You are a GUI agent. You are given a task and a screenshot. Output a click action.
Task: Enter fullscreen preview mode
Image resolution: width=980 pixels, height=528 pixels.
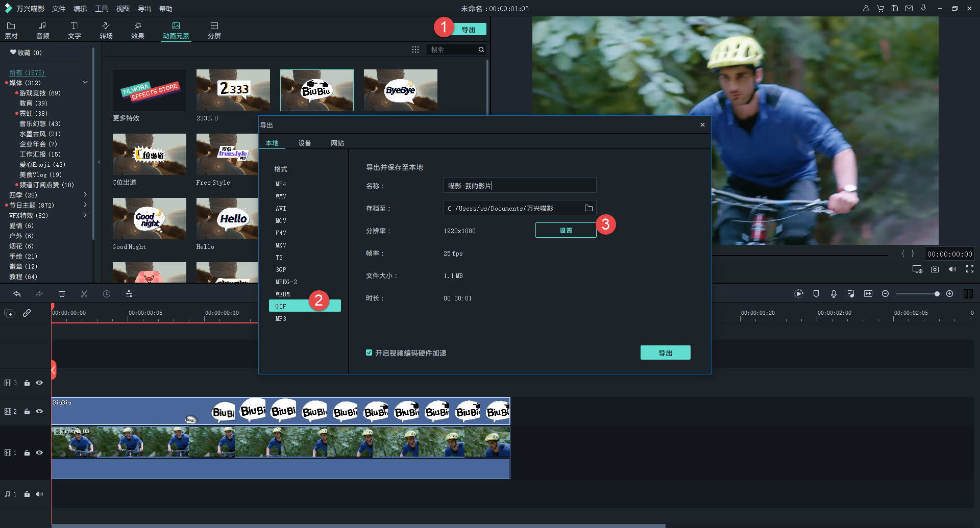[970, 269]
